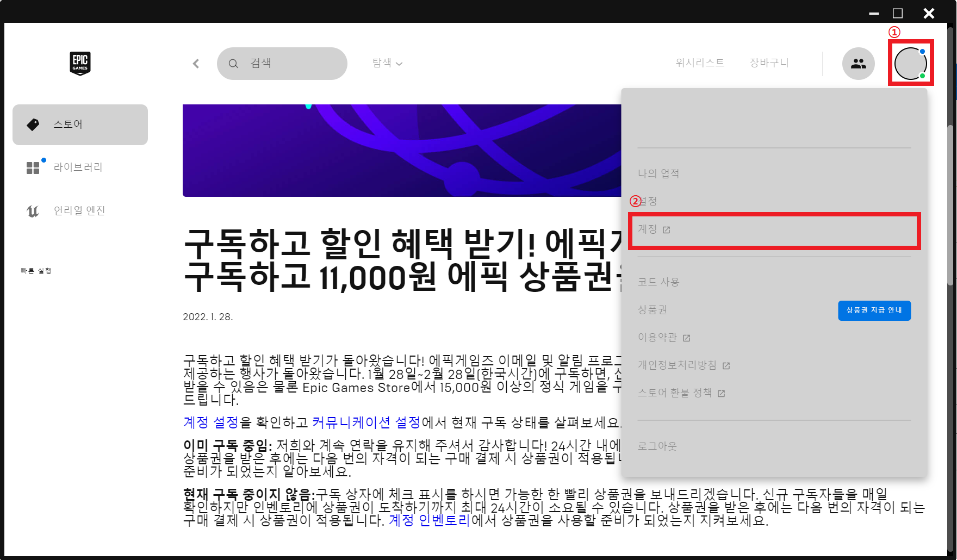
Task: Open 언리얼 엔진 in the sidebar
Action: [80, 211]
